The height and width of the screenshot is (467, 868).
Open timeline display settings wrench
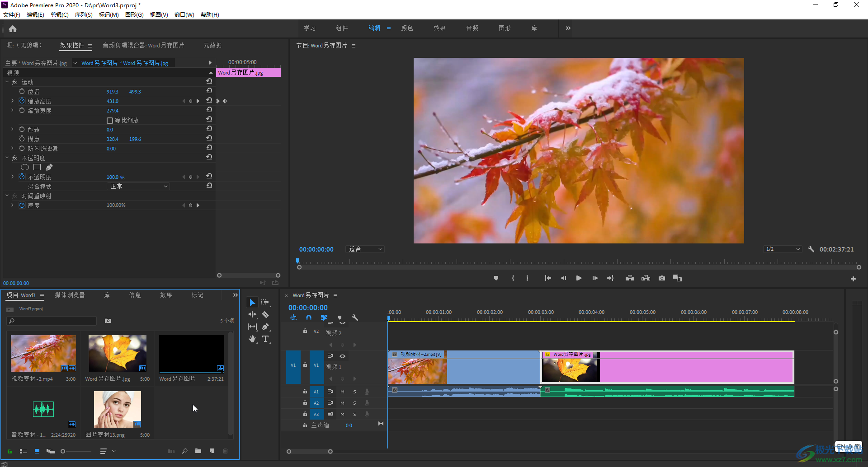pos(355,318)
